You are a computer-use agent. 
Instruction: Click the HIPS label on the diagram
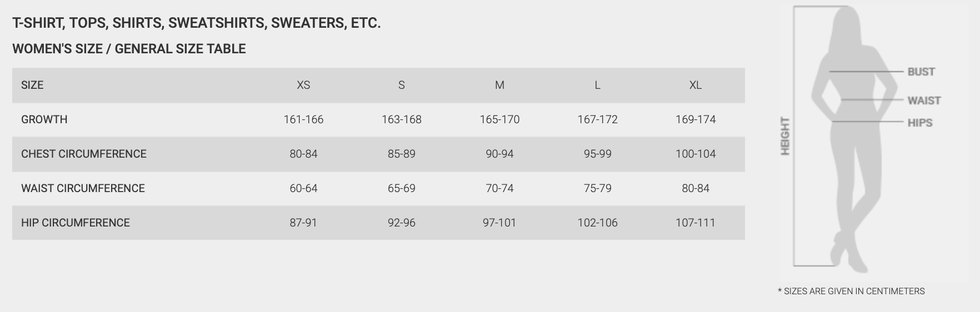click(920, 123)
